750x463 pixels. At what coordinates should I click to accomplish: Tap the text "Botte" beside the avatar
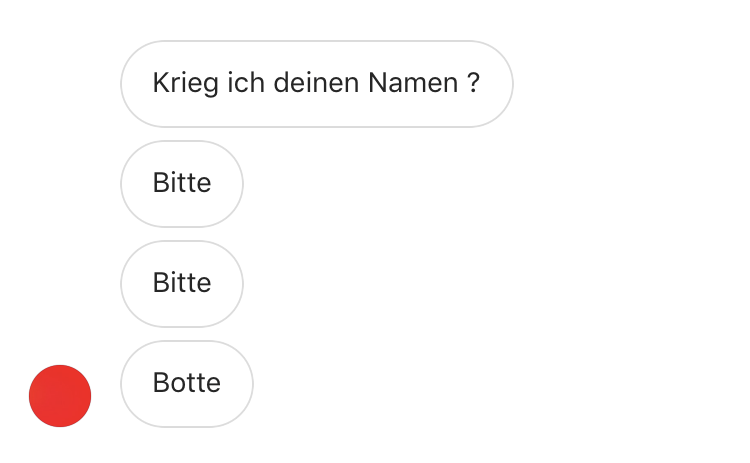click(187, 384)
